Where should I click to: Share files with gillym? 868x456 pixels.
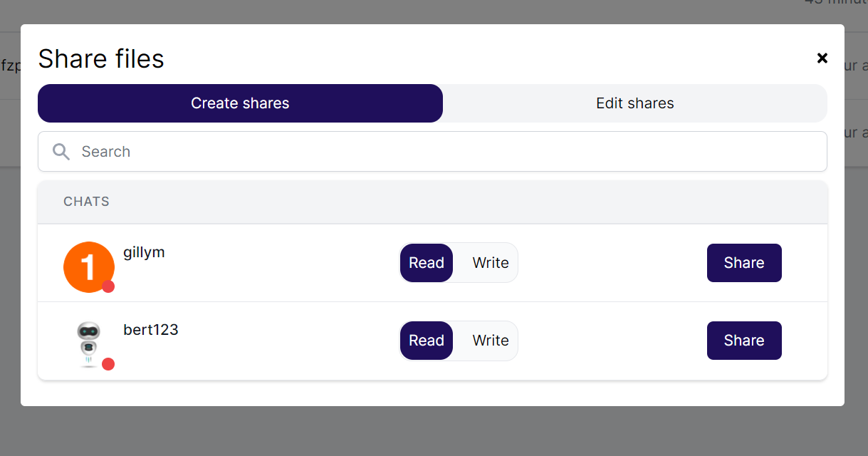[743, 262]
